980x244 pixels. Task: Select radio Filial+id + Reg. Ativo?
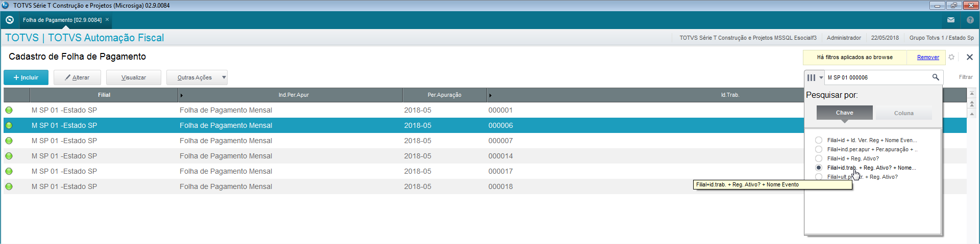[x=819, y=158]
